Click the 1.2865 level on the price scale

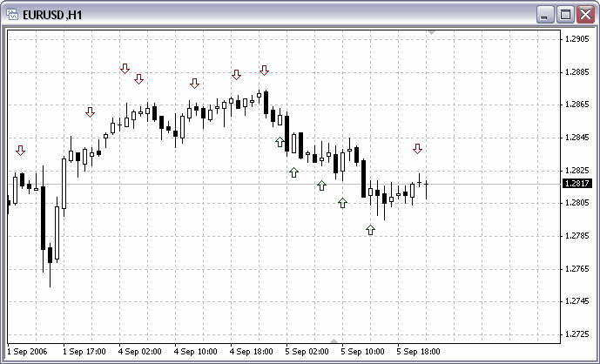(x=576, y=104)
